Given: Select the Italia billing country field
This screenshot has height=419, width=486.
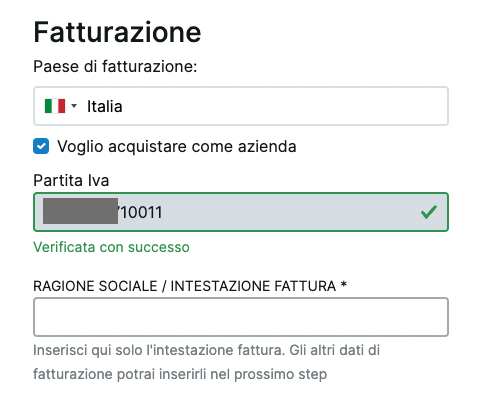Looking at the screenshot, I should coord(241,106).
